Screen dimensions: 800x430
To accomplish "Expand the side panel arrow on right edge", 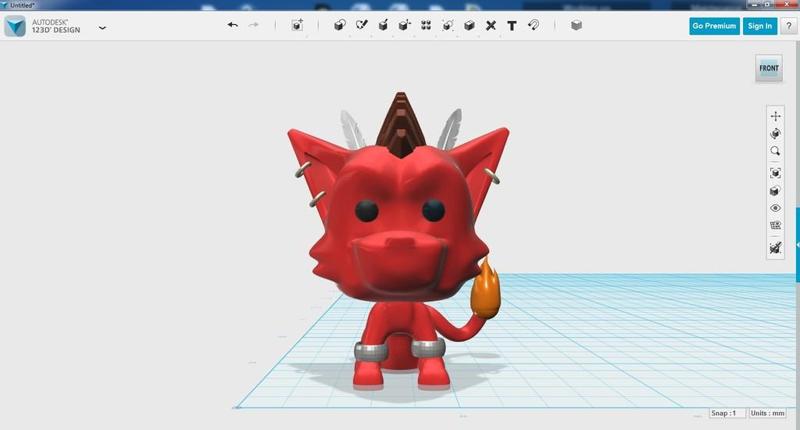I will pyautogui.click(x=797, y=245).
